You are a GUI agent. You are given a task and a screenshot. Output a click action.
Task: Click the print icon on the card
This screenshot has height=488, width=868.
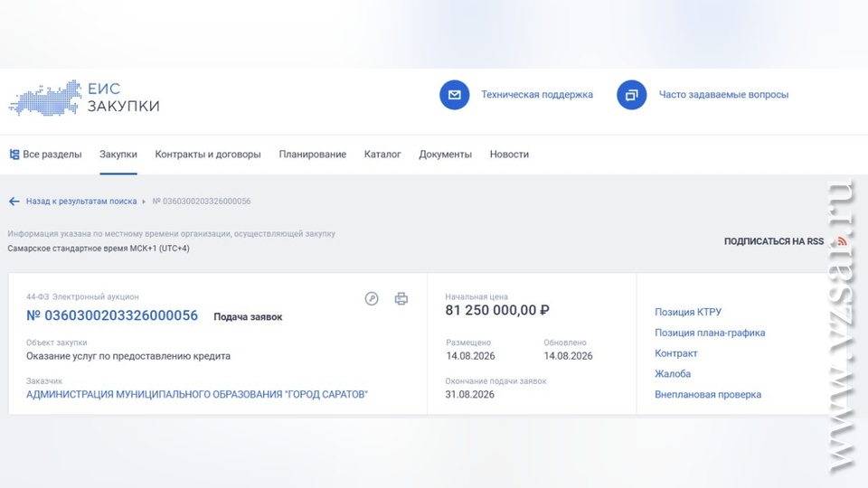point(401,299)
